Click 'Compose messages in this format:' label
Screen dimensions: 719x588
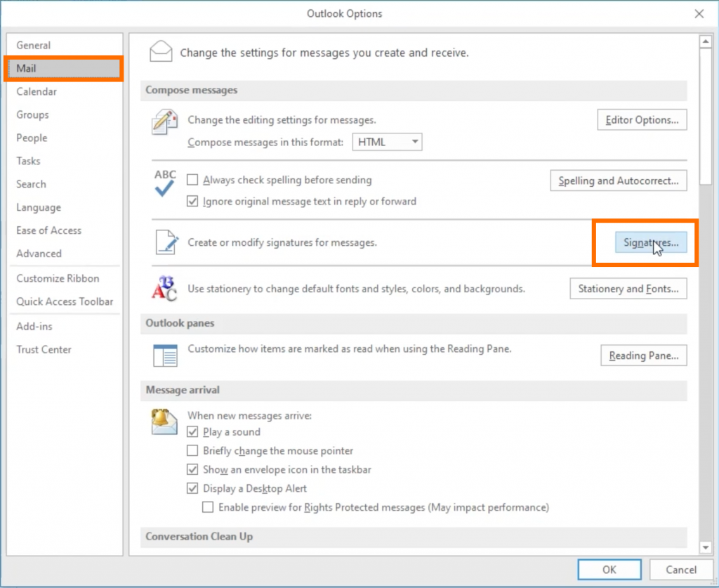tap(265, 142)
